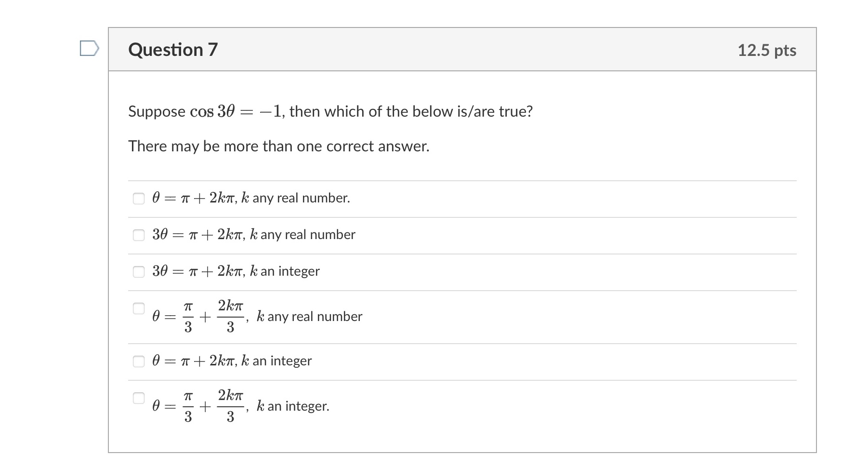Click the question prompt about cos 3θ = -1
This screenshot has width=868, height=455.
[x=330, y=111]
